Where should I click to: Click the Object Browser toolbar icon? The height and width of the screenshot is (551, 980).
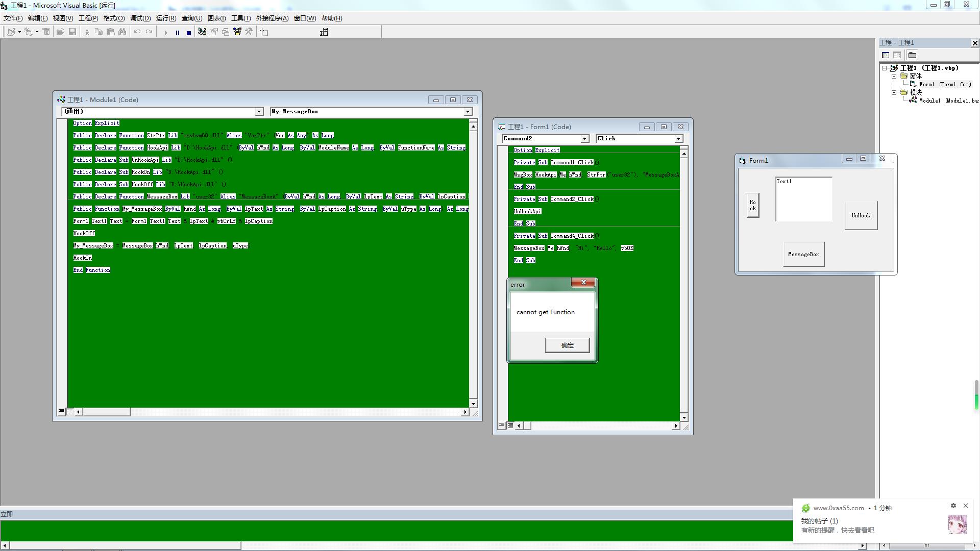tap(237, 32)
